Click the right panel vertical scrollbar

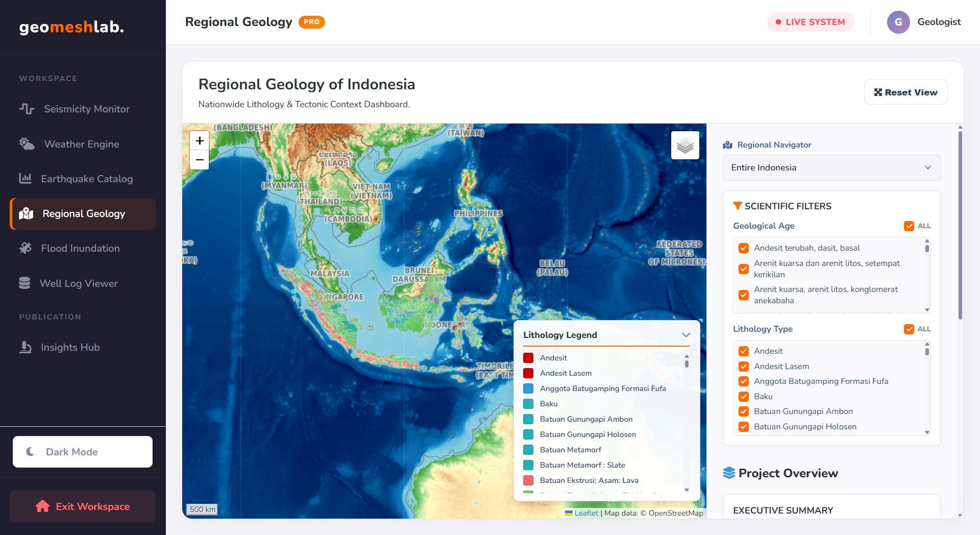(960, 225)
